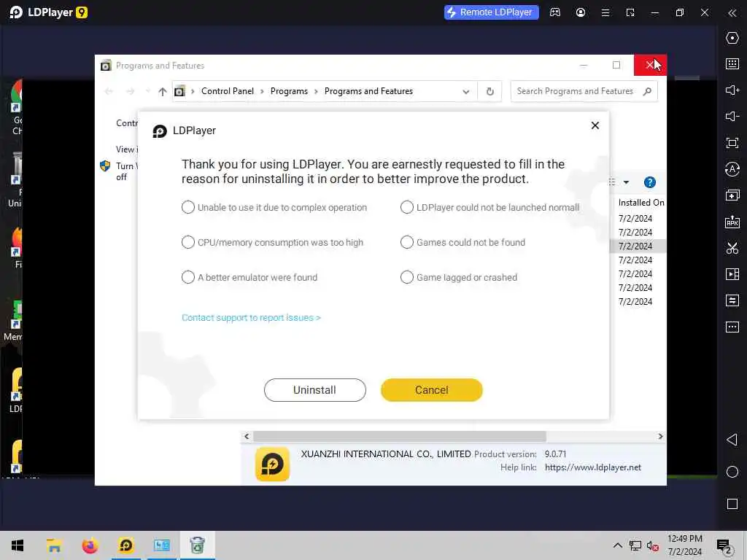Click the horizontal scrollbar thumb
747x560 pixels.
pos(399,436)
